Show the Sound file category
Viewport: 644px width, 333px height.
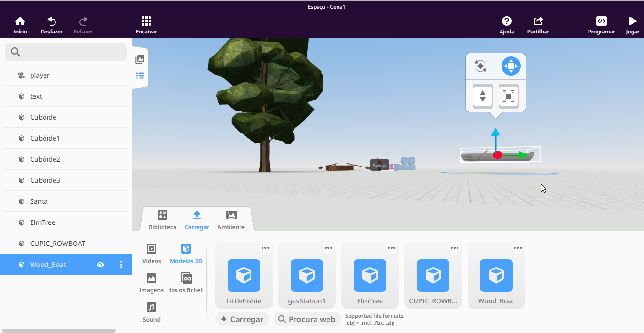coord(152,312)
